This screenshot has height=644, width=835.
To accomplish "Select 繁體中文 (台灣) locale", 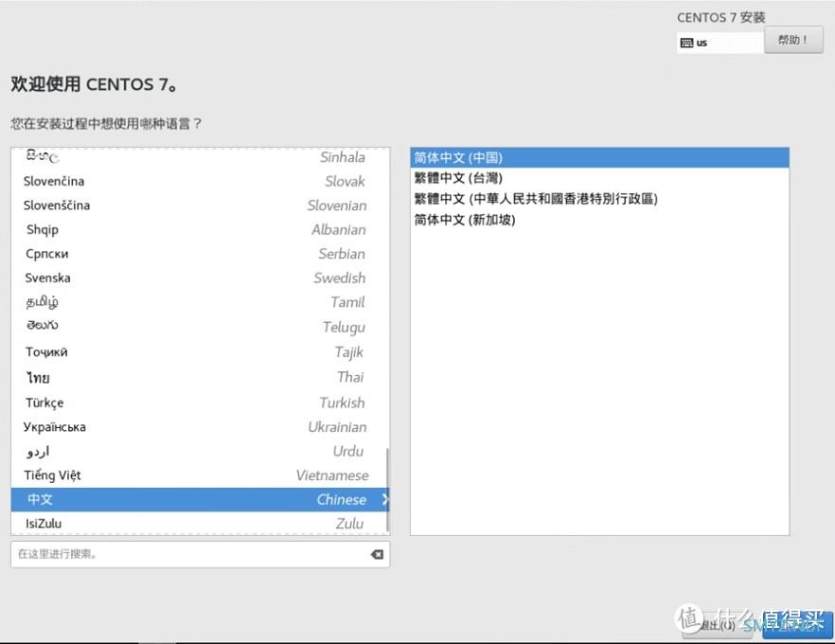I will [599, 178].
